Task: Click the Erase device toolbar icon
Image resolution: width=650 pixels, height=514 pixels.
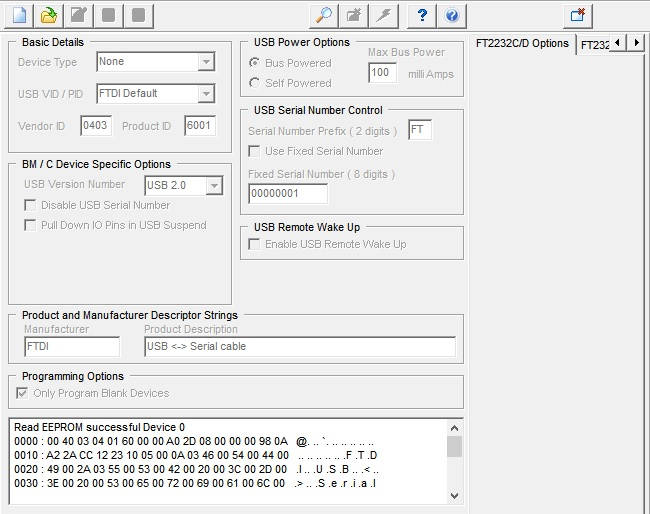Action: click(x=354, y=15)
